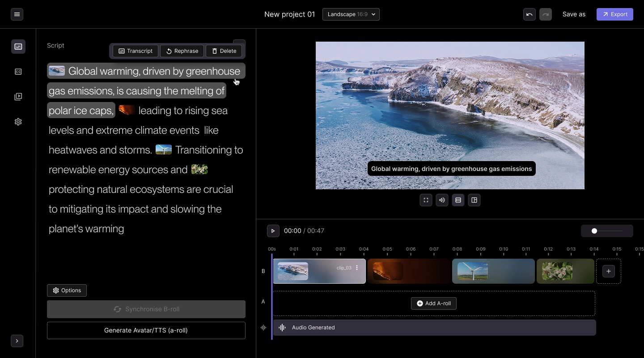This screenshot has width=644, height=358.
Task: Open the Script panel in sidebar
Action: coord(18,47)
